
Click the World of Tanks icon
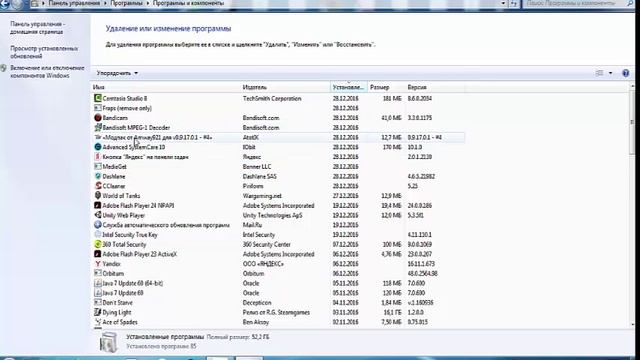[98, 196]
